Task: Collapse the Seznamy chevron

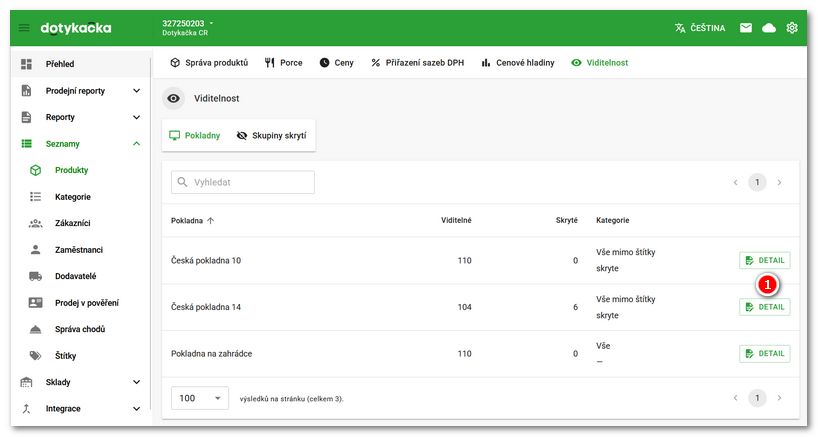Action: coord(137,143)
